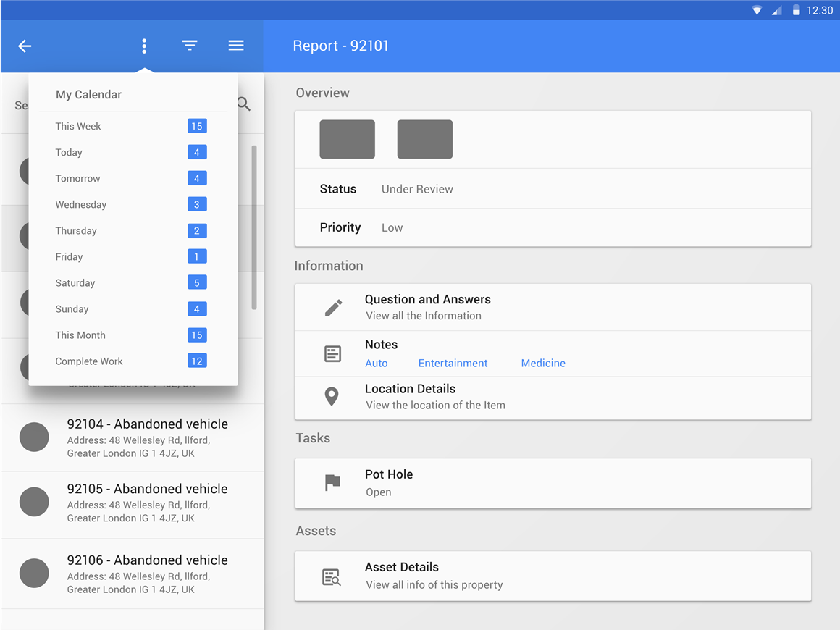Open the Entertainment notes link
840x630 pixels.
(453, 364)
